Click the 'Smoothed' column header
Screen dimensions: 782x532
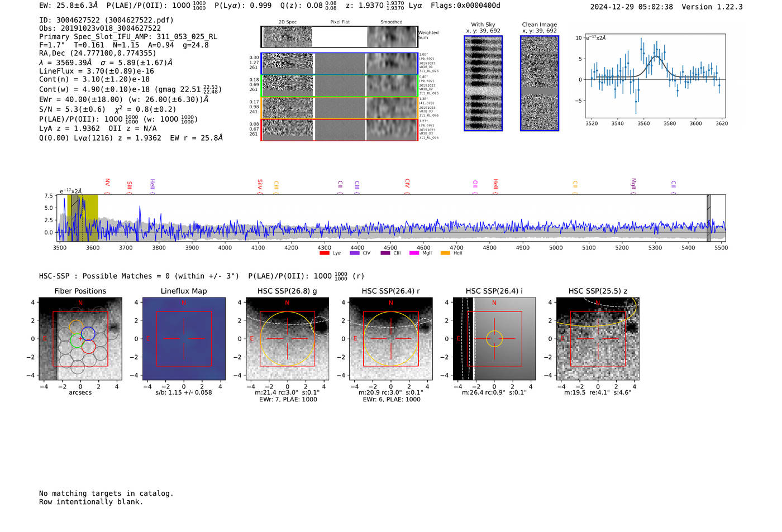[391, 22]
